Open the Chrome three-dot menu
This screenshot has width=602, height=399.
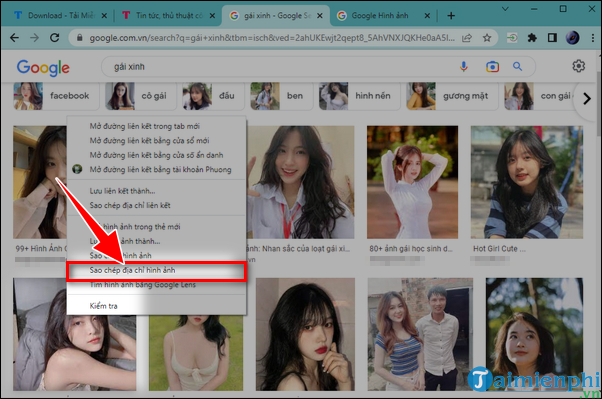point(593,38)
